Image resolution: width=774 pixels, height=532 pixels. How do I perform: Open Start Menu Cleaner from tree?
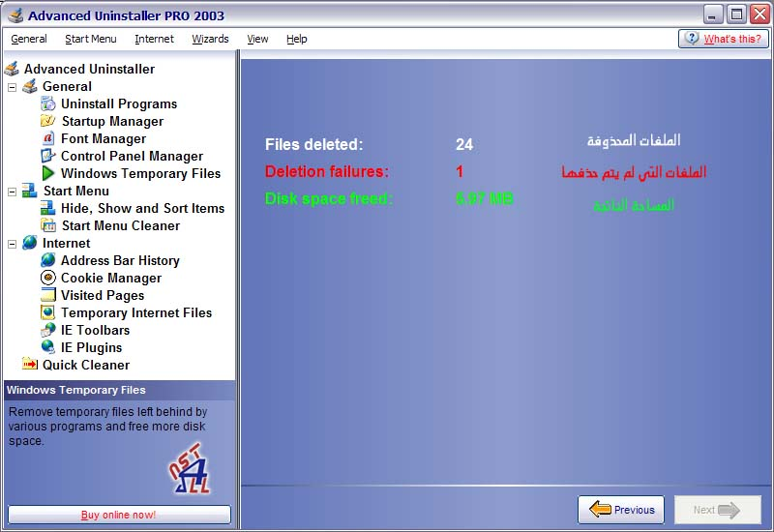121,225
